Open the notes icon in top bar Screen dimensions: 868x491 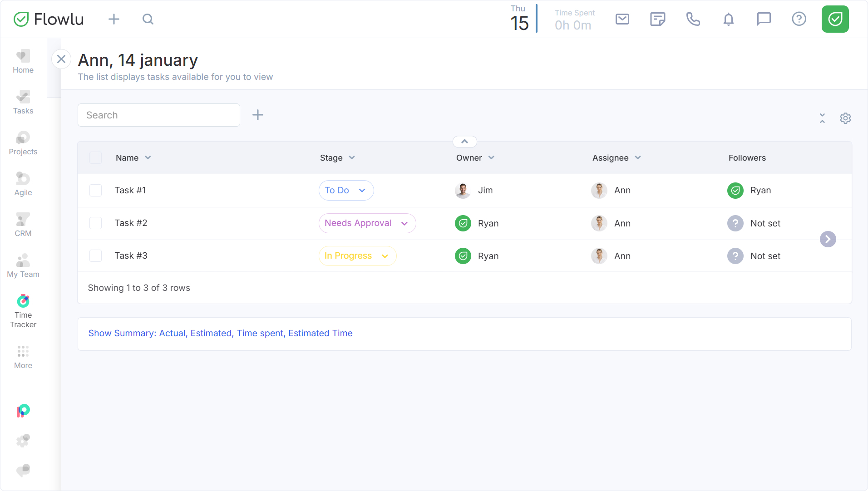pyautogui.click(x=657, y=19)
